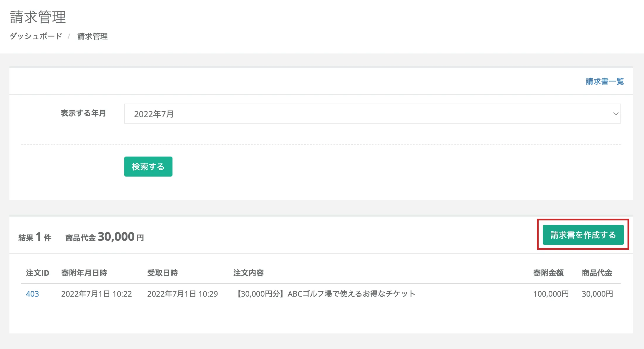Image resolution: width=644 pixels, height=349 pixels.
Task: Navigate to ダッシュボード via breadcrumb
Action: pyautogui.click(x=35, y=36)
